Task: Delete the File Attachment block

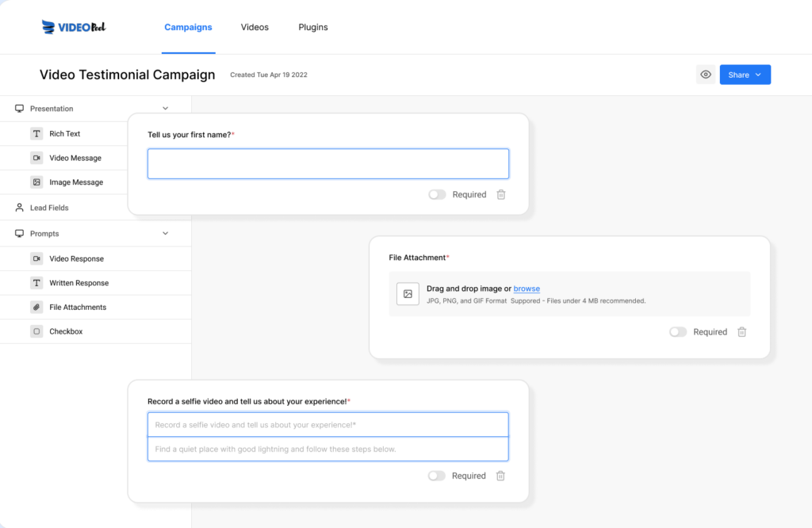Action: pos(741,332)
